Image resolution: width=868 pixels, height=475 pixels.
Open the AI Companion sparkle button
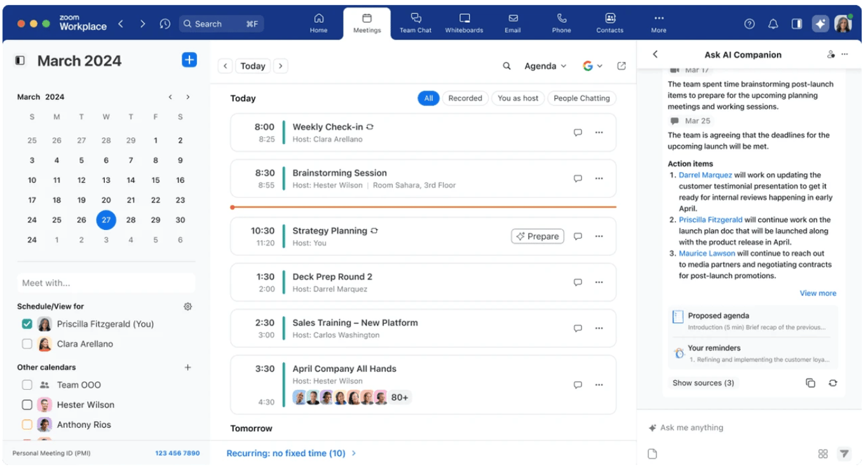pos(820,24)
